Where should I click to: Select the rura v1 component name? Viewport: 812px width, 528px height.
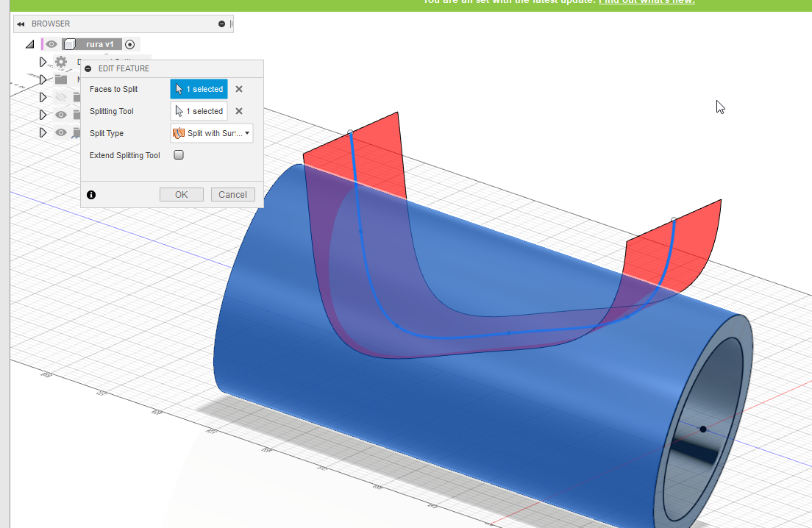click(x=99, y=45)
